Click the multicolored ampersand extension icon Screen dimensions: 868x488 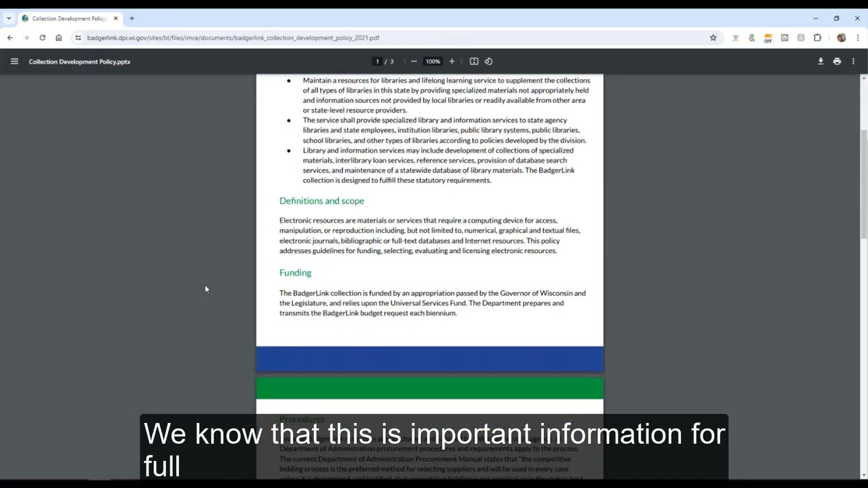[751, 38]
